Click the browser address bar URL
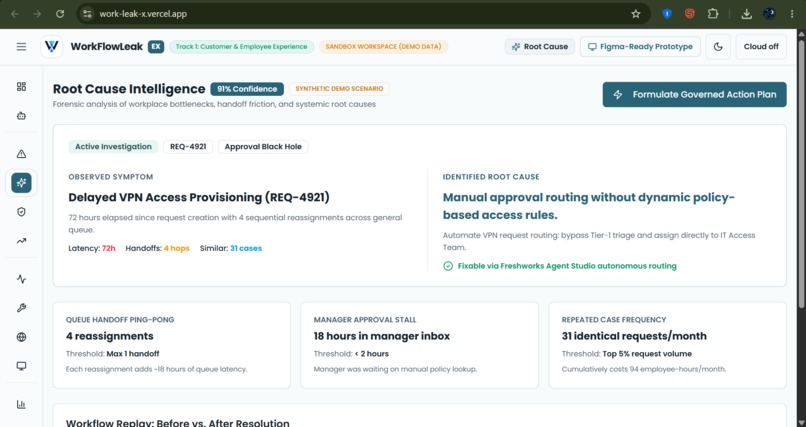Screen dimensions: 806x427 (x=143, y=14)
